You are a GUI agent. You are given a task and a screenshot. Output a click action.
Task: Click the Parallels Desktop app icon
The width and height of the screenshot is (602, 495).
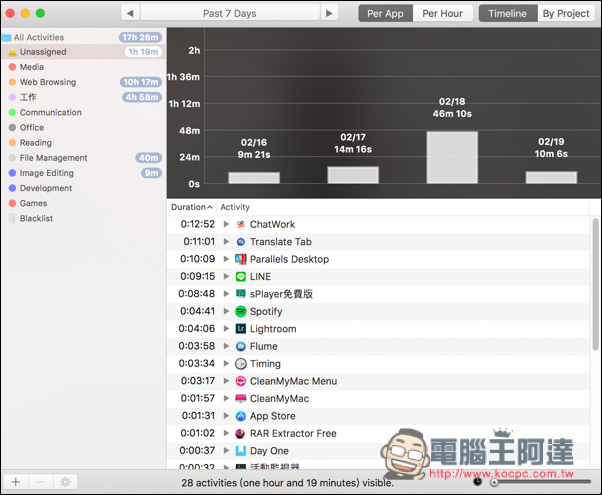pyautogui.click(x=241, y=259)
